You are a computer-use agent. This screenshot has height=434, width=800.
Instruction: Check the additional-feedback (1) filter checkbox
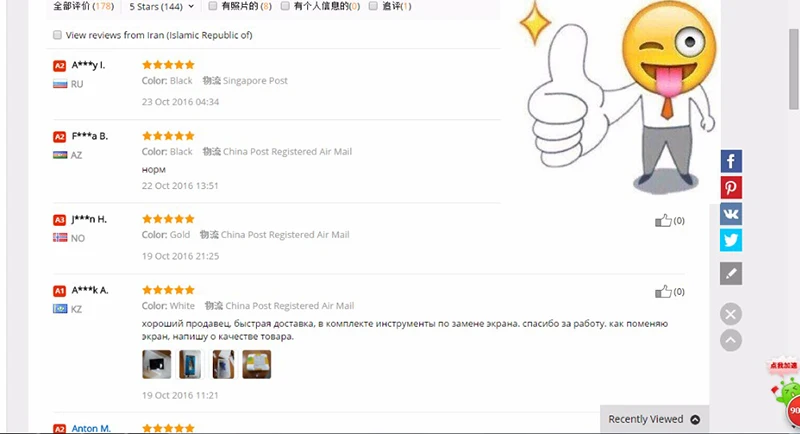[x=373, y=6]
